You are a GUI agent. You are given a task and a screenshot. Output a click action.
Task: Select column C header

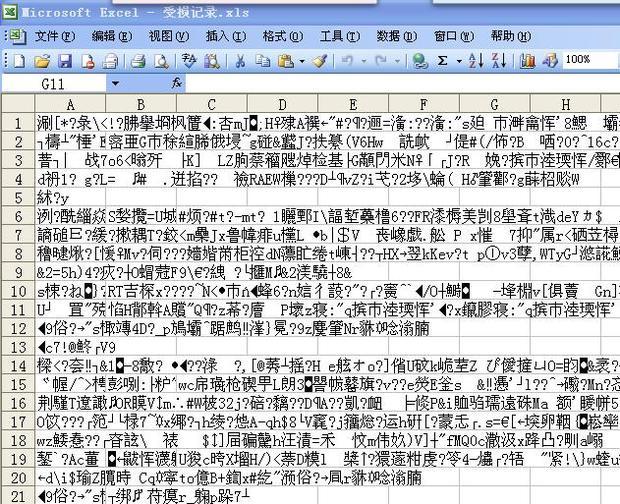(212, 104)
